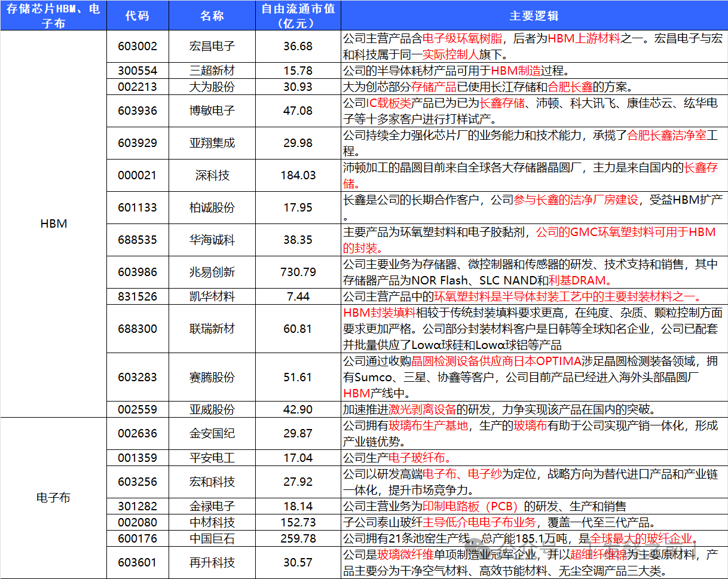Click the name "平安电工"

212,458
